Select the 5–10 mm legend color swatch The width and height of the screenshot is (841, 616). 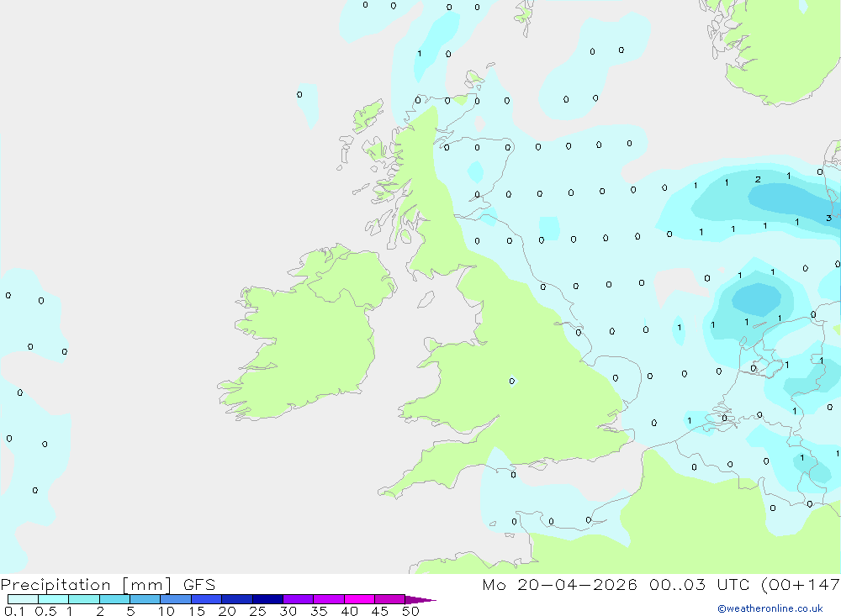coord(145,599)
